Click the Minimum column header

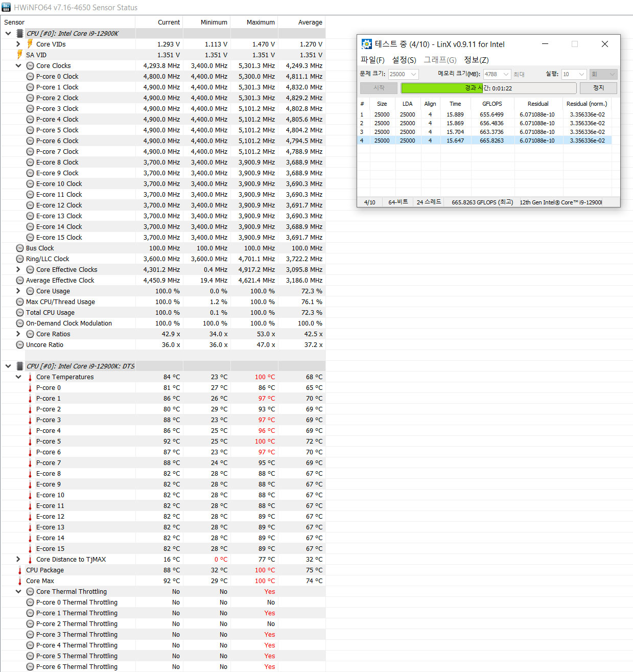[x=206, y=22]
